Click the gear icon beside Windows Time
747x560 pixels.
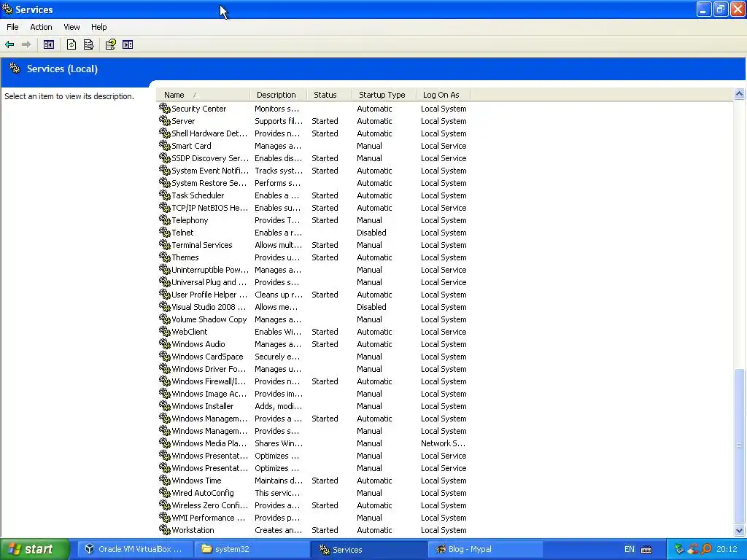(x=165, y=481)
